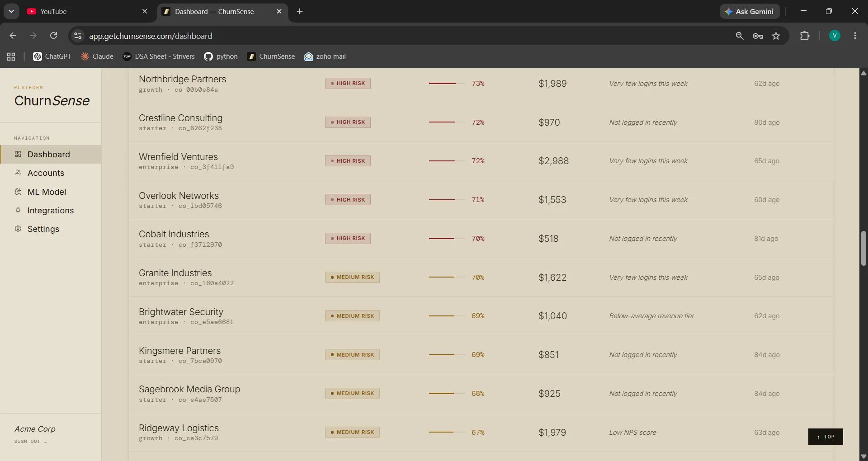Screen dimensions: 868x461
Task: Open Integrations in the sidebar
Action: point(51,211)
